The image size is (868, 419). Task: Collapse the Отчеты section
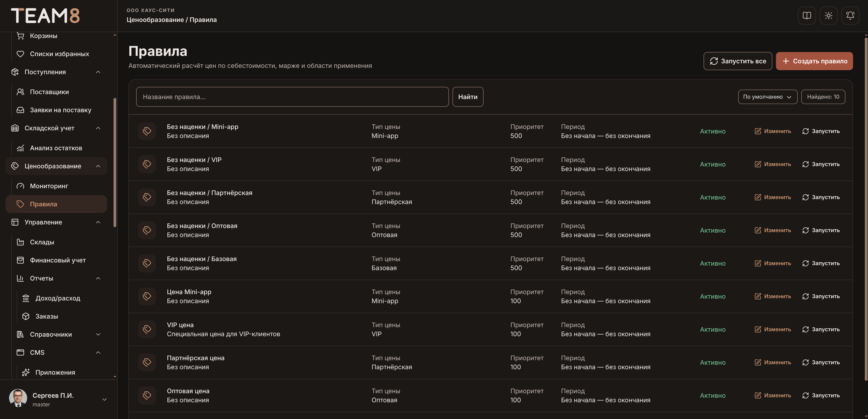[x=98, y=279]
